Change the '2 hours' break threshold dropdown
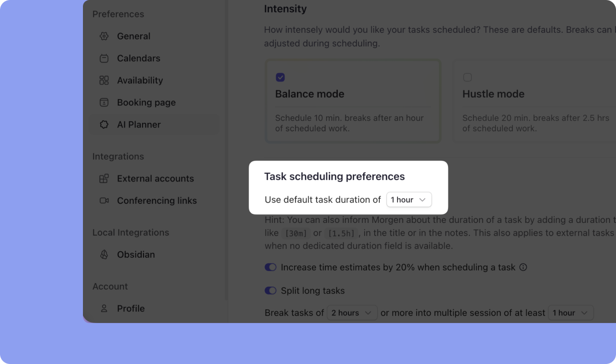 351,312
